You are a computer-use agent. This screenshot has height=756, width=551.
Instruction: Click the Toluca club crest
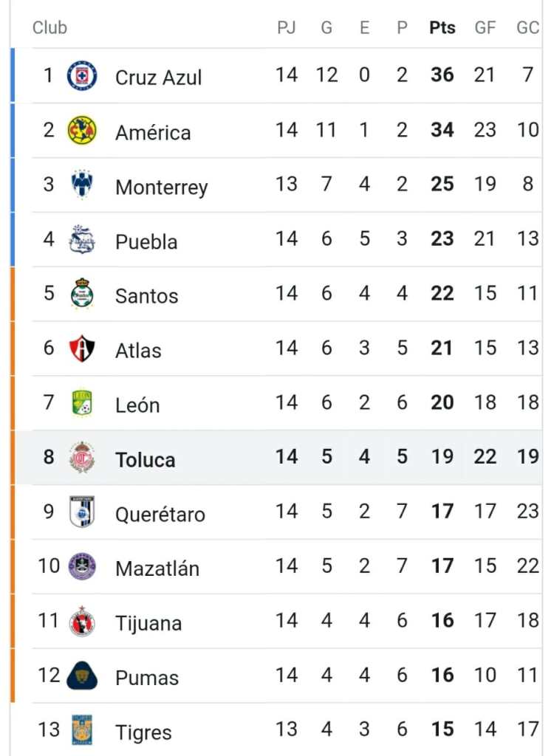tap(81, 457)
